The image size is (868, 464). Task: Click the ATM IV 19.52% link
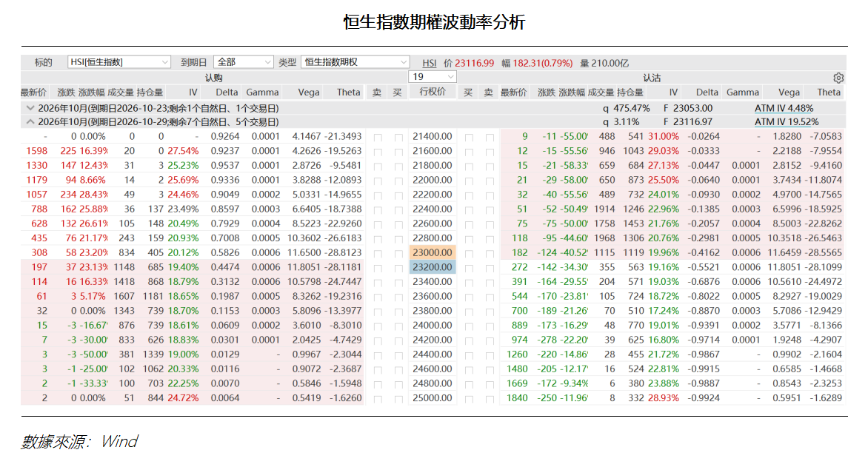pos(786,121)
